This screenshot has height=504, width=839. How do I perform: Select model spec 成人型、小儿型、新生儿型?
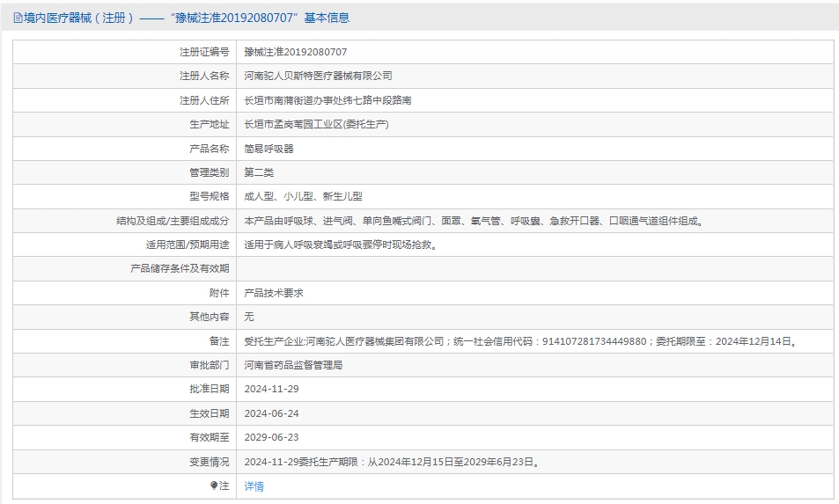coord(303,196)
